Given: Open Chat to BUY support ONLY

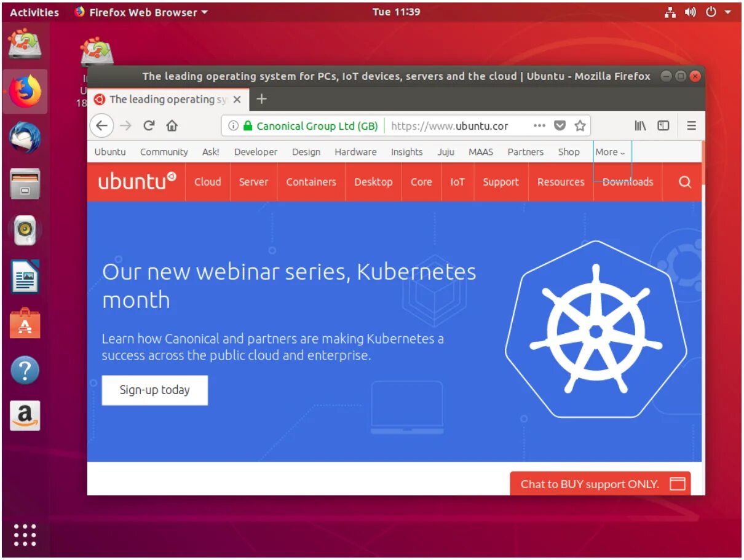Looking at the screenshot, I should pos(600,484).
